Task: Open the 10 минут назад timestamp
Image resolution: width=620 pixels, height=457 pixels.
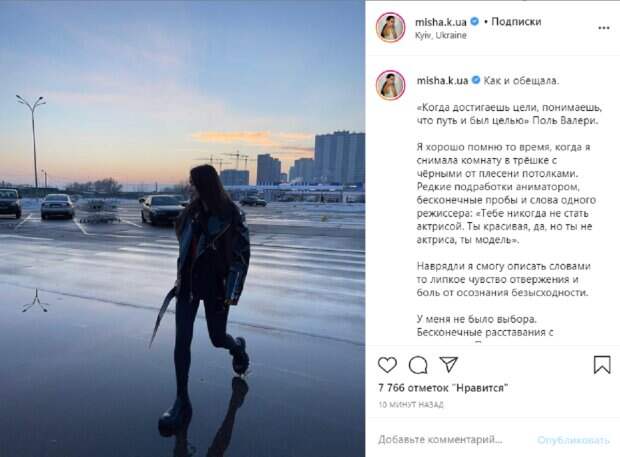Action: pyautogui.click(x=411, y=405)
